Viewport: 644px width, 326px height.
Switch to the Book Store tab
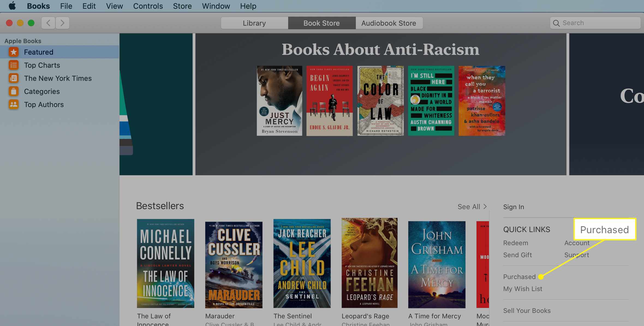coord(322,23)
